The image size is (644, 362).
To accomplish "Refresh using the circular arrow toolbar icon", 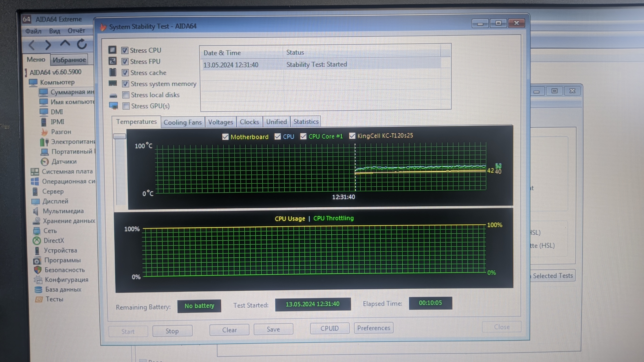I will point(82,44).
